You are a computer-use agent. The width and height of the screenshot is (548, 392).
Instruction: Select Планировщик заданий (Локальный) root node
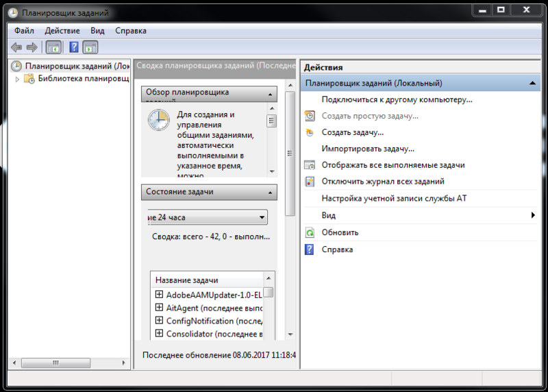point(77,66)
